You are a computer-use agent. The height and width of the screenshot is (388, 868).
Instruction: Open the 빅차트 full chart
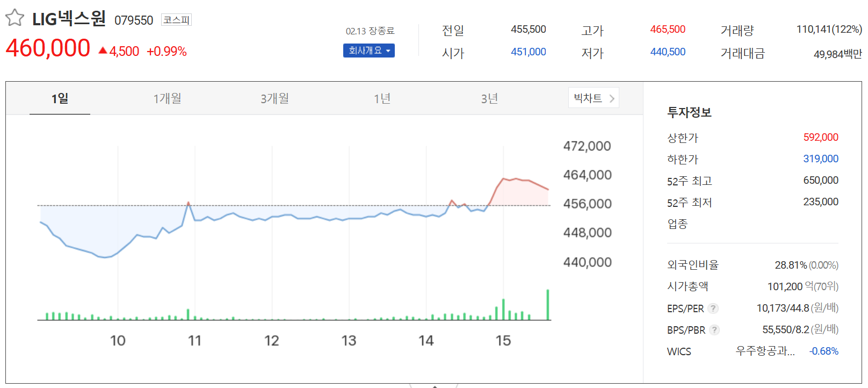(594, 98)
